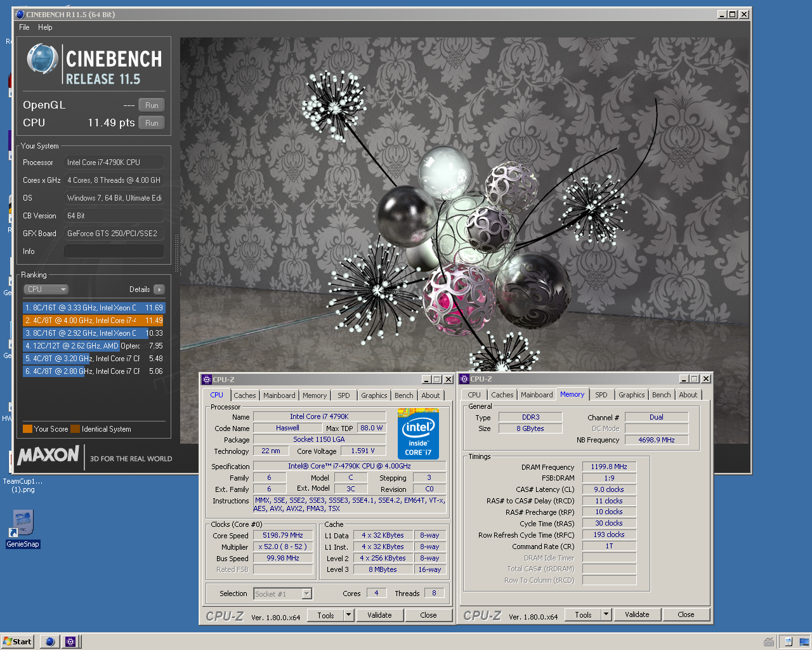Open the Graphics tab in left CPU-Z window

(374, 395)
